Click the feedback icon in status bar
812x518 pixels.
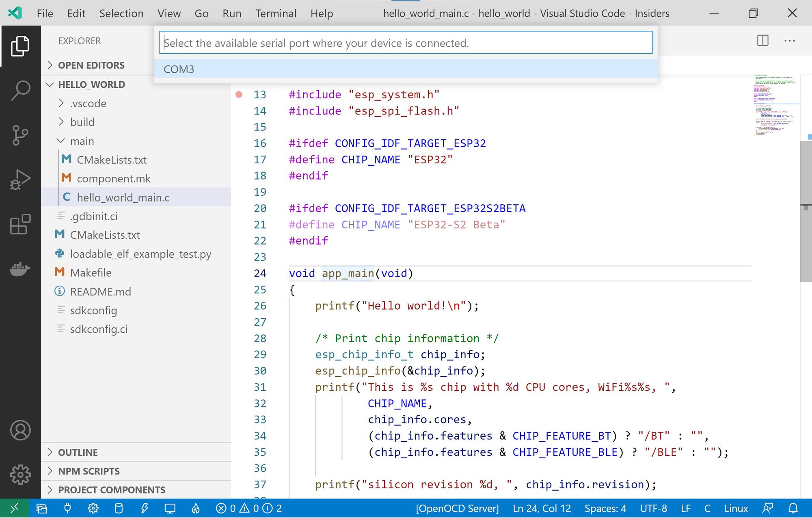coord(767,508)
